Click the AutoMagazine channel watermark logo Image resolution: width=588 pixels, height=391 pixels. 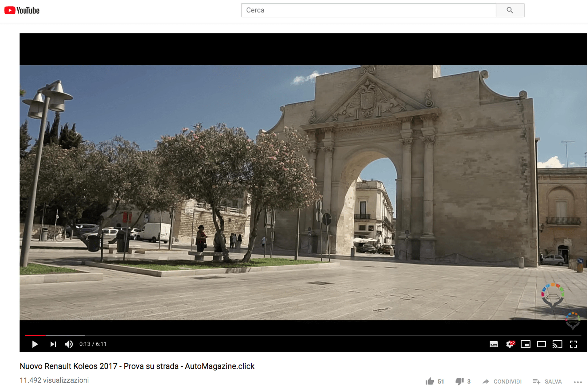tap(573, 321)
